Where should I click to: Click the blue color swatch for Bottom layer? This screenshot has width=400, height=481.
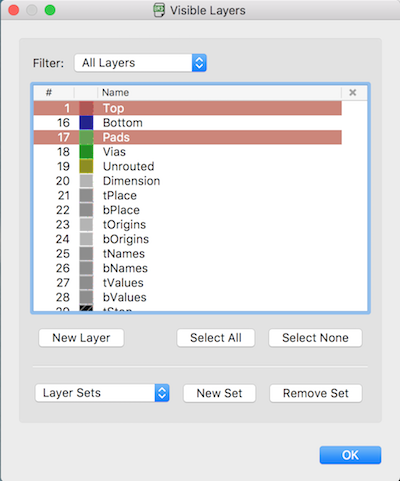tap(86, 123)
